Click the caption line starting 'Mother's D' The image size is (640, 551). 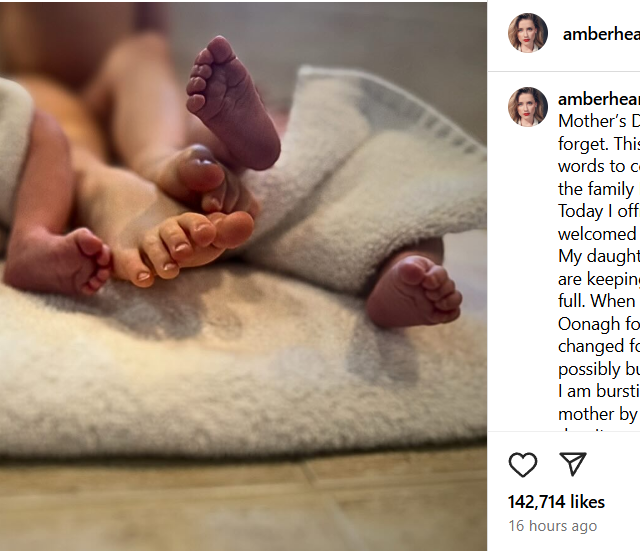click(x=598, y=121)
